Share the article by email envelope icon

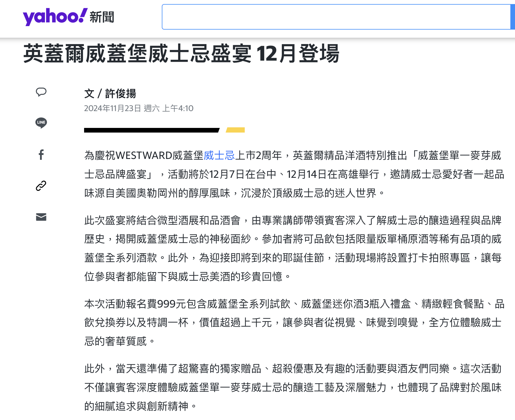pyautogui.click(x=41, y=217)
